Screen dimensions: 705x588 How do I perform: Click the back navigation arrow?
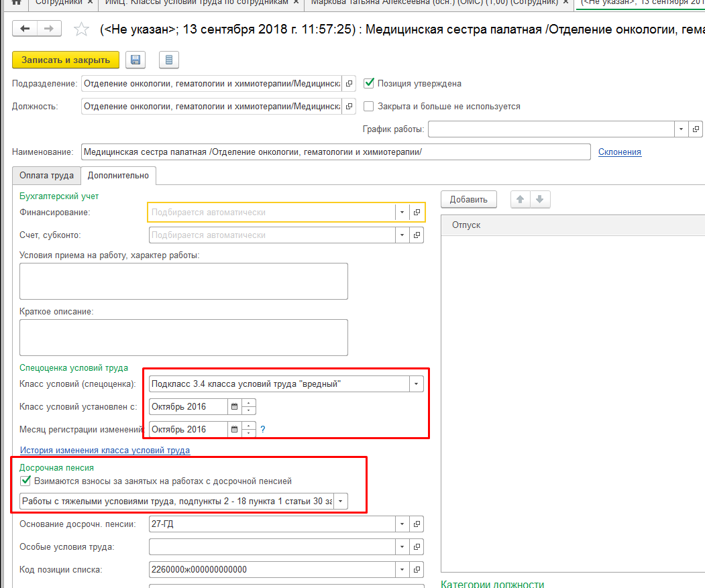point(25,29)
